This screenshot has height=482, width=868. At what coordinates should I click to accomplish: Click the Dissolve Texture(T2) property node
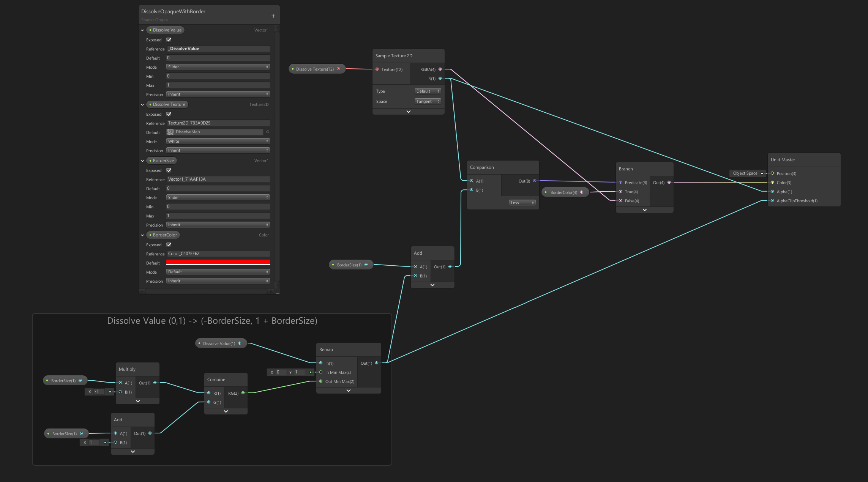(315, 69)
